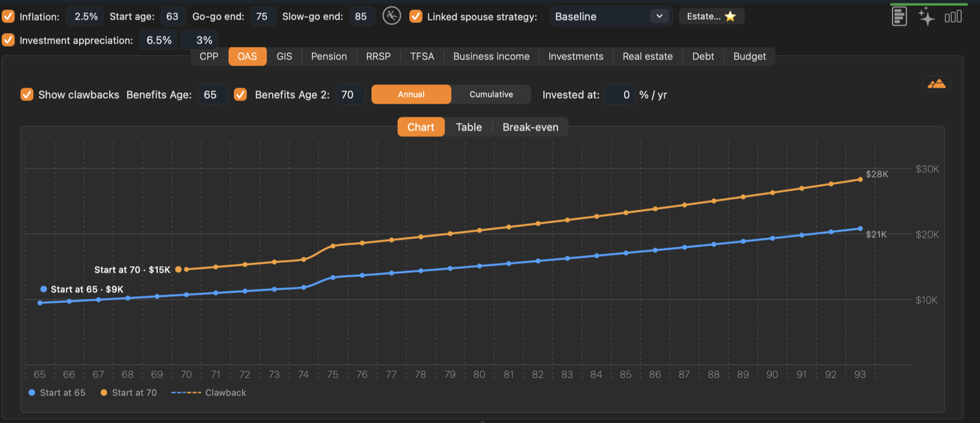
Task: Open the Real estate tab
Action: click(648, 56)
